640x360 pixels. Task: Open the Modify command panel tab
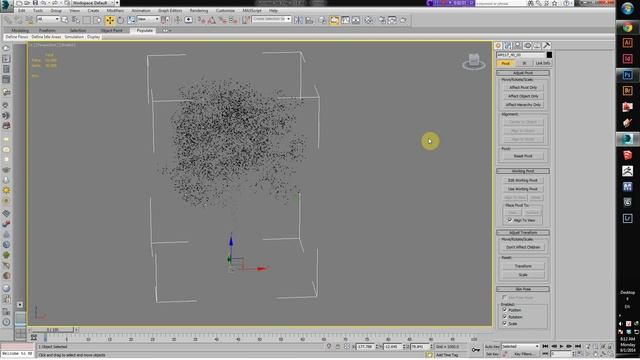[508, 46]
